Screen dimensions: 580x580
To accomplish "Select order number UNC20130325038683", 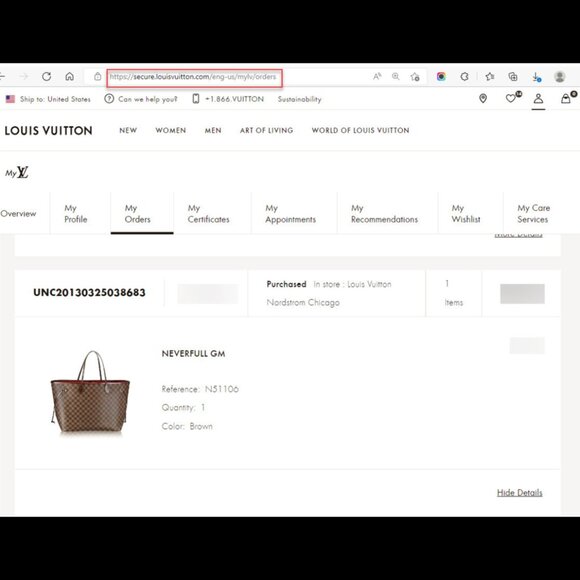I will click(x=89, y=293).
